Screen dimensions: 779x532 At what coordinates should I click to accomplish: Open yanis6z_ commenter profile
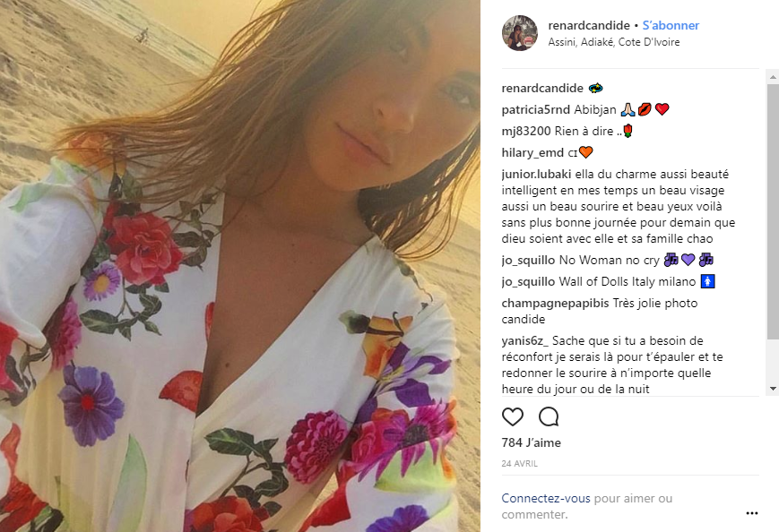[x=524, y=341]
